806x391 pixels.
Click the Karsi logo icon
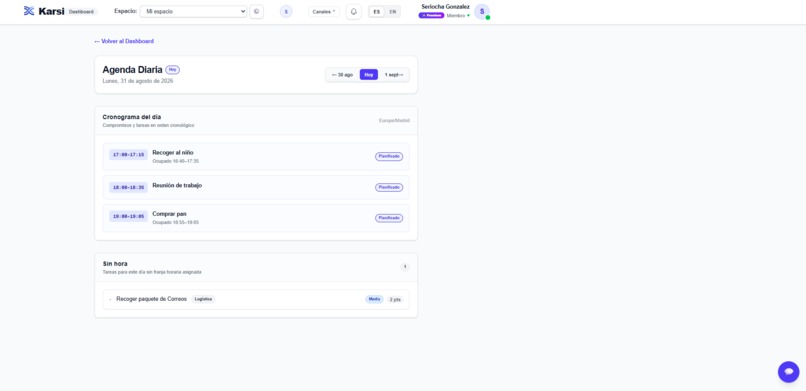tap(29, 11)
